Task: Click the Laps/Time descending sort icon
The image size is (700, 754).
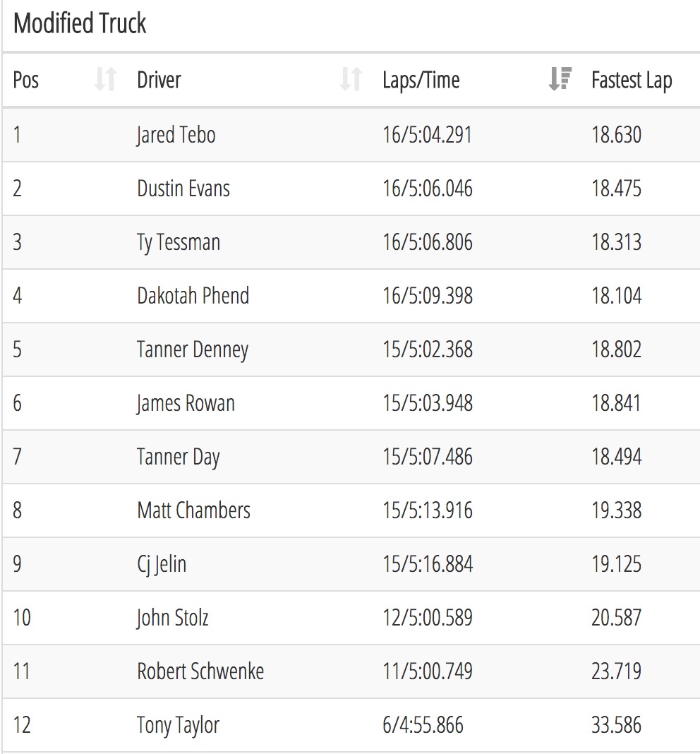Action: point(560,79)
